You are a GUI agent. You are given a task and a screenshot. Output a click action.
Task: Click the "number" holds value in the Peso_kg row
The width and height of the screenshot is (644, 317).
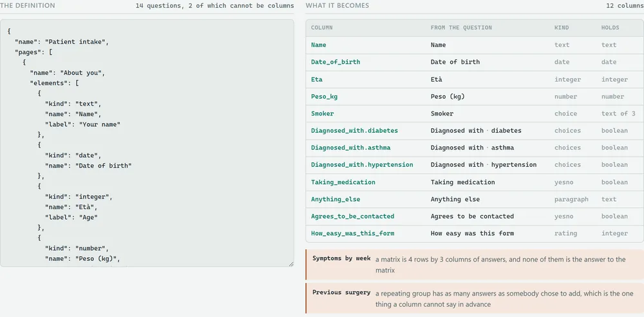[x=612, y=97]
